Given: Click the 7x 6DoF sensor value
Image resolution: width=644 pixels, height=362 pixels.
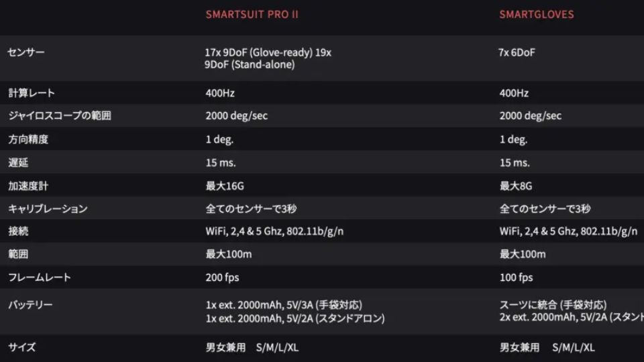Looking at the screenshot, I should coord(517,52).
